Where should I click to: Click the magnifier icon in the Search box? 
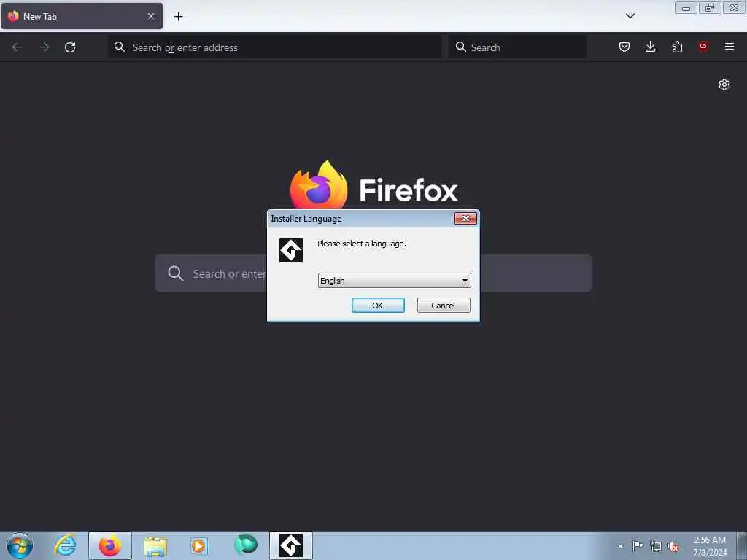pyautogui.click(x=461, y=47)
